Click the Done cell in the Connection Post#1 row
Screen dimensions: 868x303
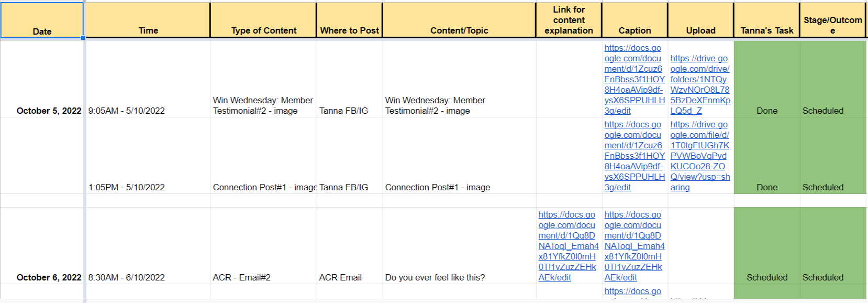click(x=767, y=187)
